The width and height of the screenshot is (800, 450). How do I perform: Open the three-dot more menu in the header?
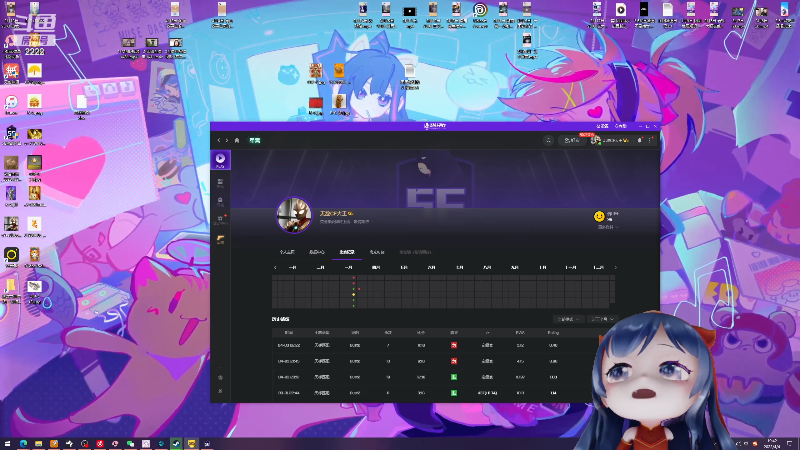click(649, 140)
